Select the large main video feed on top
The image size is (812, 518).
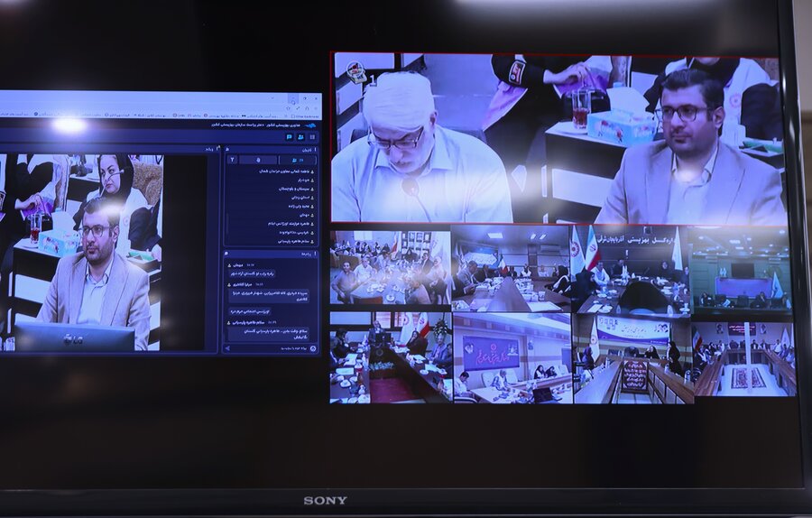pyautogui.click(x=557, y=138)
